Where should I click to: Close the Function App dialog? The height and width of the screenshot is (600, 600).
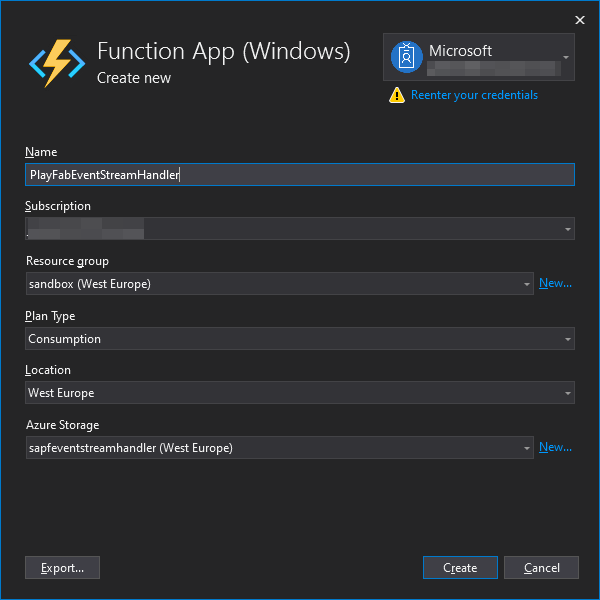point(580,20)
